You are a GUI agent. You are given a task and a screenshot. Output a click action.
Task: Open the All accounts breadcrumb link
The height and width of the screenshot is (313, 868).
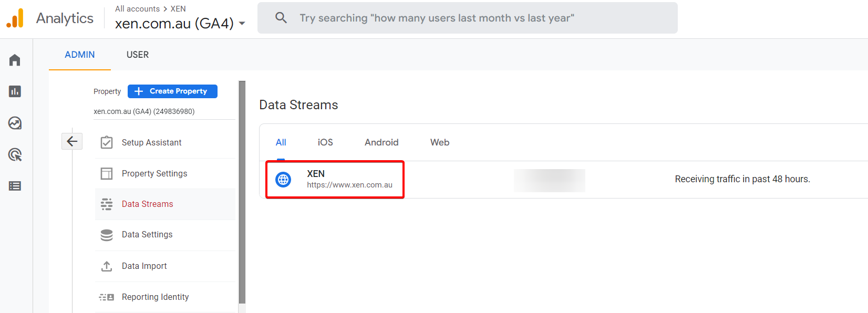click(x=137, y=9)
